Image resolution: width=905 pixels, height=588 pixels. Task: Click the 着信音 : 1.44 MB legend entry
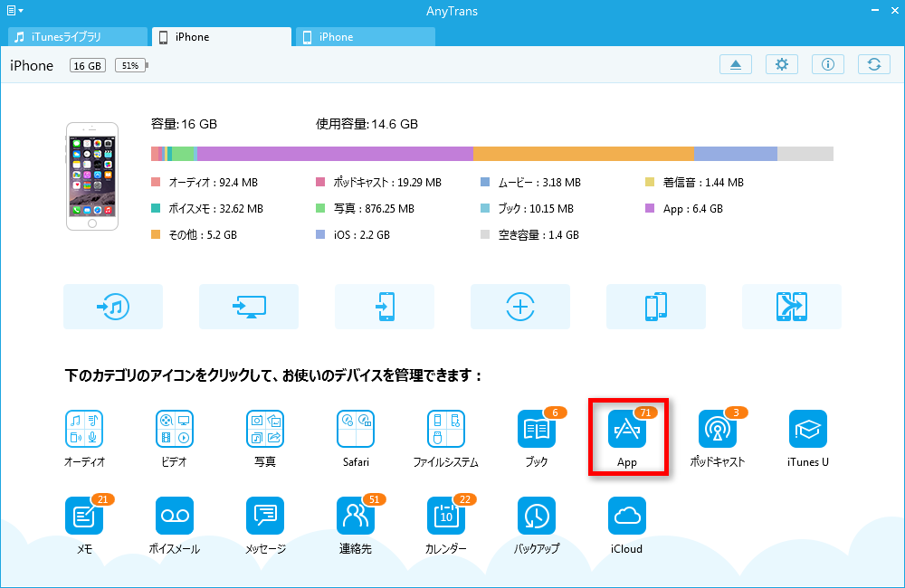(x=694, y=183)
